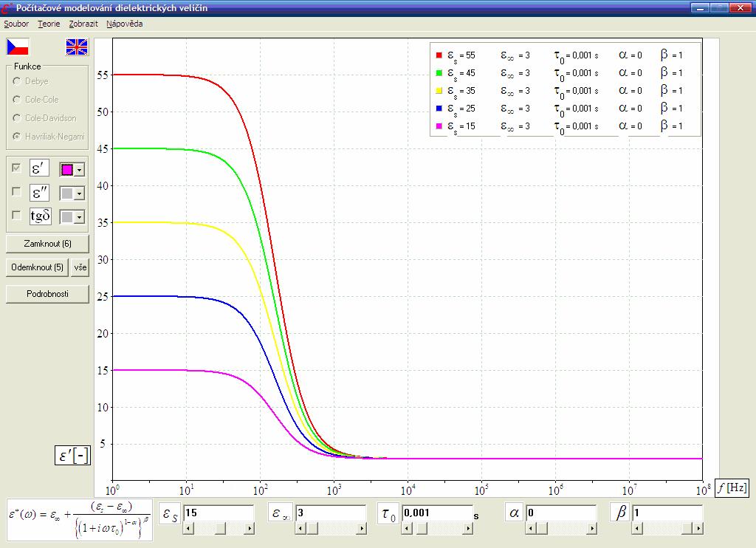Click the ε′[-] axis label box
Image resolution: width=756 pixels, height=548 pixels.
pos(73,456)
